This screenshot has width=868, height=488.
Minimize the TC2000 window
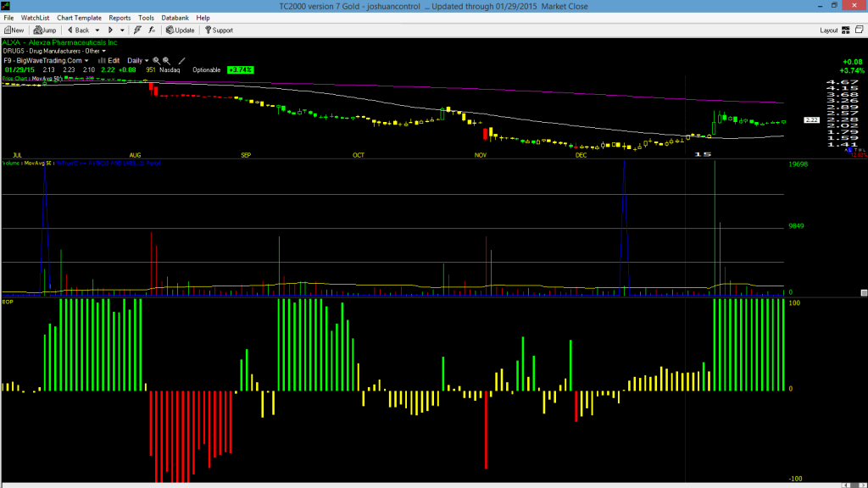820,6
